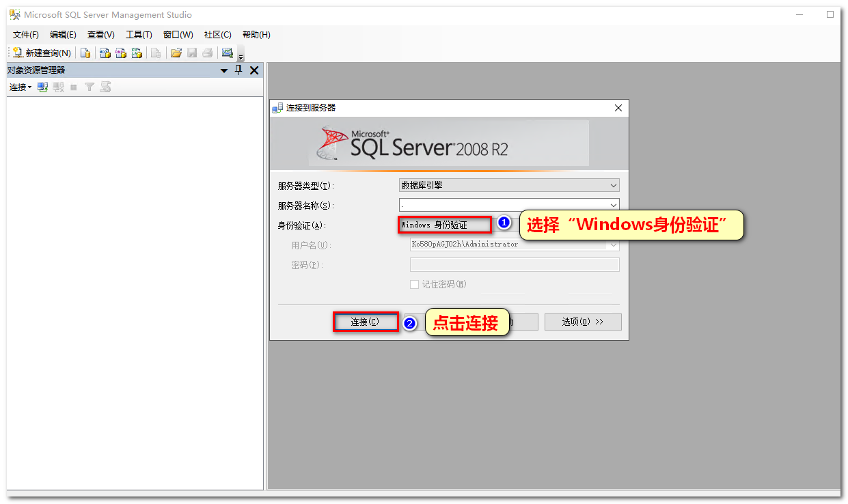Screen dimensions: 848x504
Task: Click the MDX query icon in toolbar
Action: click(105, 53)
